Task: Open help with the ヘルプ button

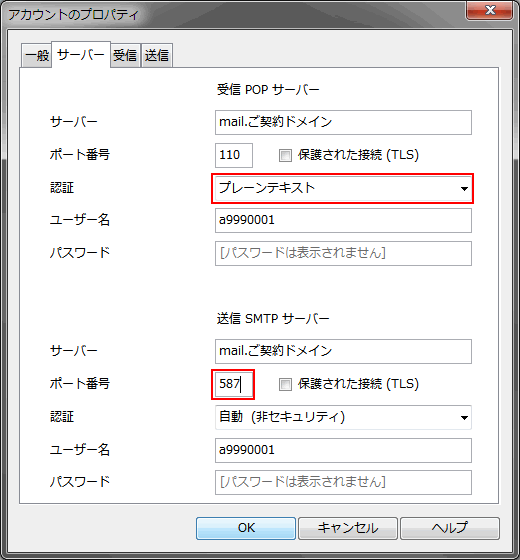Action: [x=450, y=528]
